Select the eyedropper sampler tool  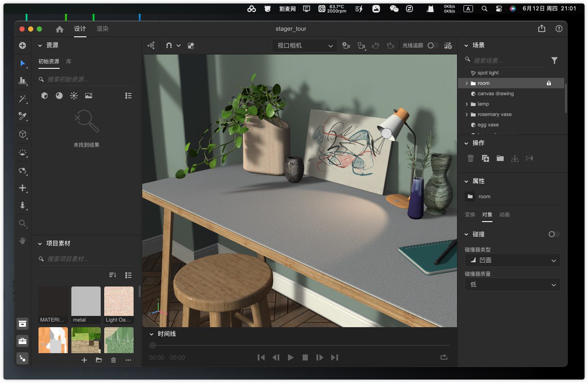22,116
